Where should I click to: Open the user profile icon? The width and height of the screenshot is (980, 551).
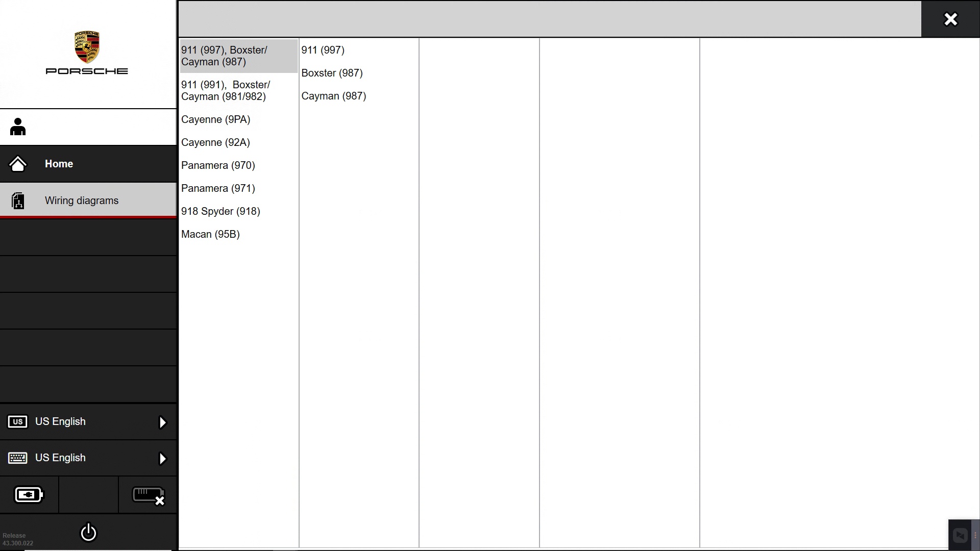point(18,127)
